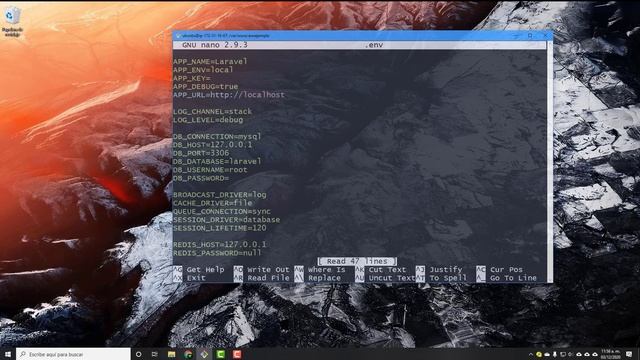Click the 'Read 47 lines' status message
Screen dimensions: 640x360
[x=357, y=261]
